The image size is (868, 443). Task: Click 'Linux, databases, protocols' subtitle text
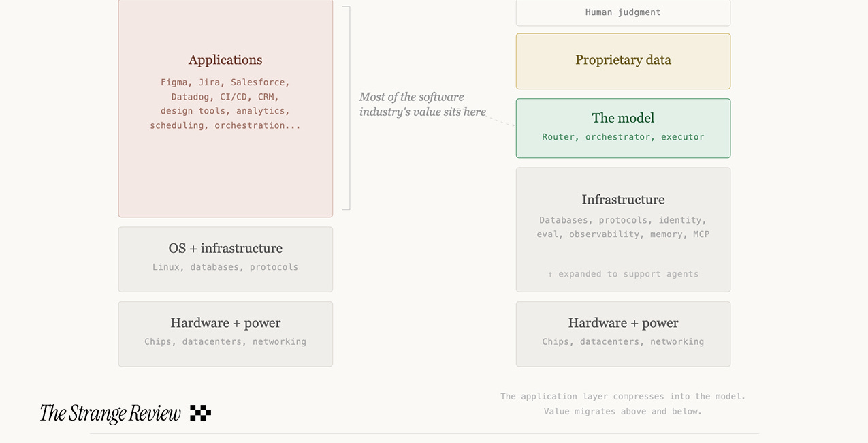(x=225, y=267)
